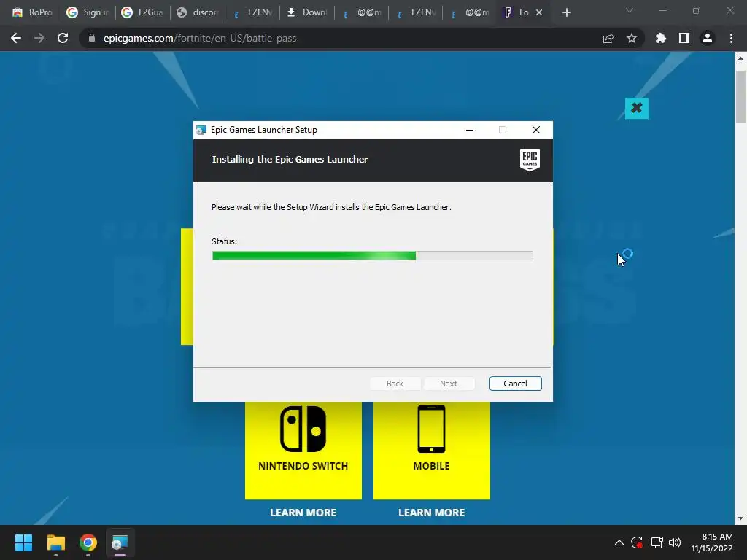Open the Chrome three-dot menu
Viewport: 747px width, 560px height.
coord(731,38)
